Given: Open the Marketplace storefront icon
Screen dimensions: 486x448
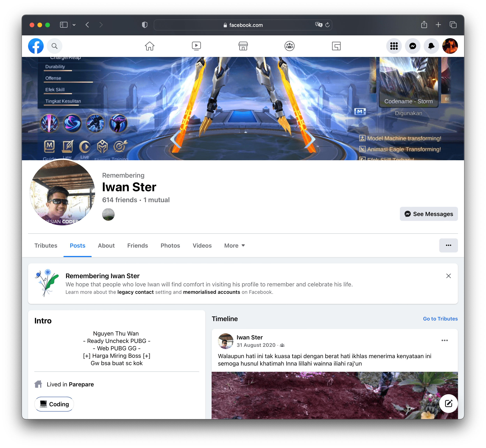Looking at the screenshot, I should click(x=243, y=46).
